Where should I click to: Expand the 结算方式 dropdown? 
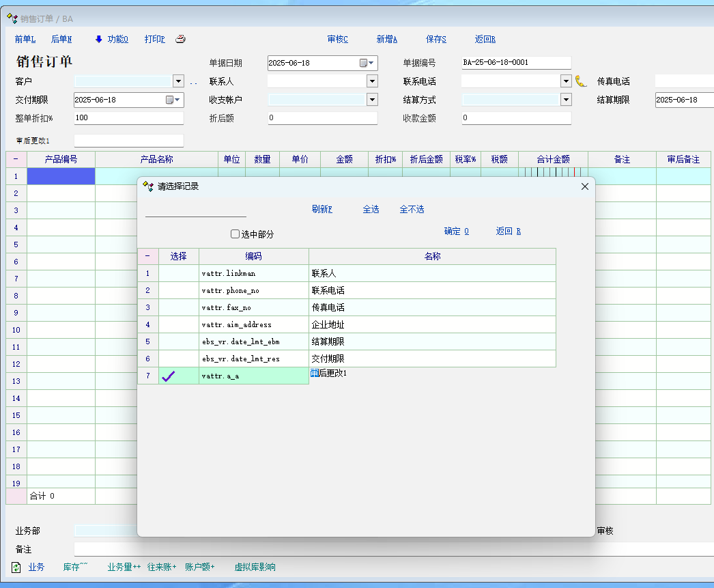(566, 100)
